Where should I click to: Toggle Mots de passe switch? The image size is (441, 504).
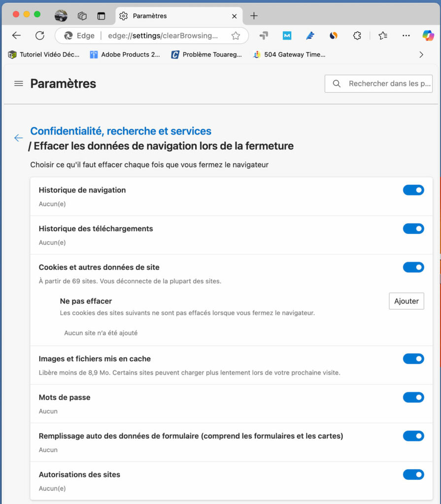coord(413,397)
